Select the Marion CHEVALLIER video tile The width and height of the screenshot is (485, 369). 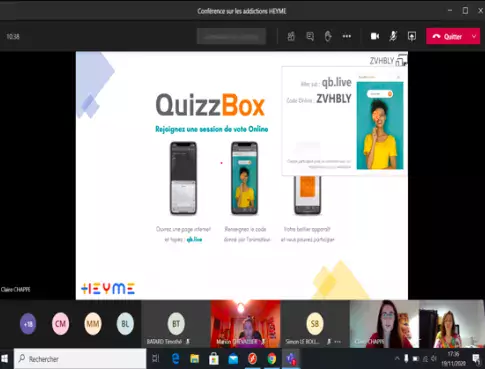(245, 324)
